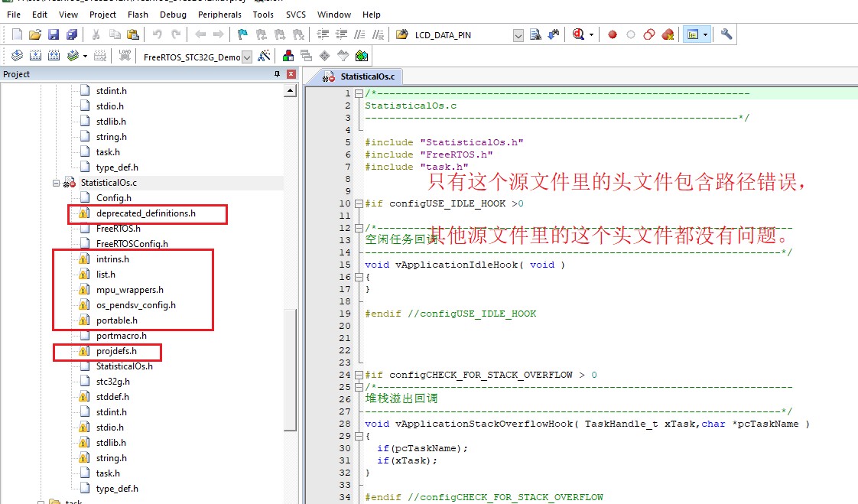Toggle a bookmark with the flag icon
The width and height of the screenshot is (858, 504).
pyautogui.click(x=242, y=34)
